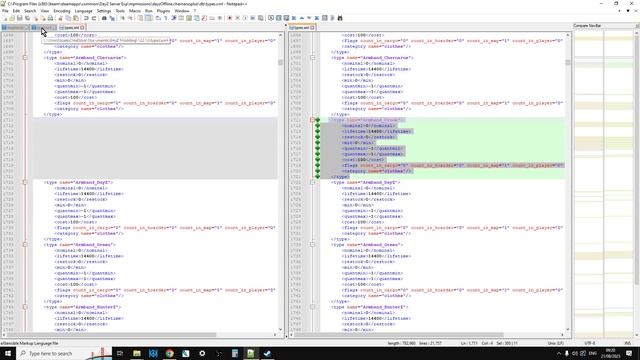Viewport: 640px width, 360px height.
Task: Jump to next difference with the down-arrow icon
Action: (309, 18)
